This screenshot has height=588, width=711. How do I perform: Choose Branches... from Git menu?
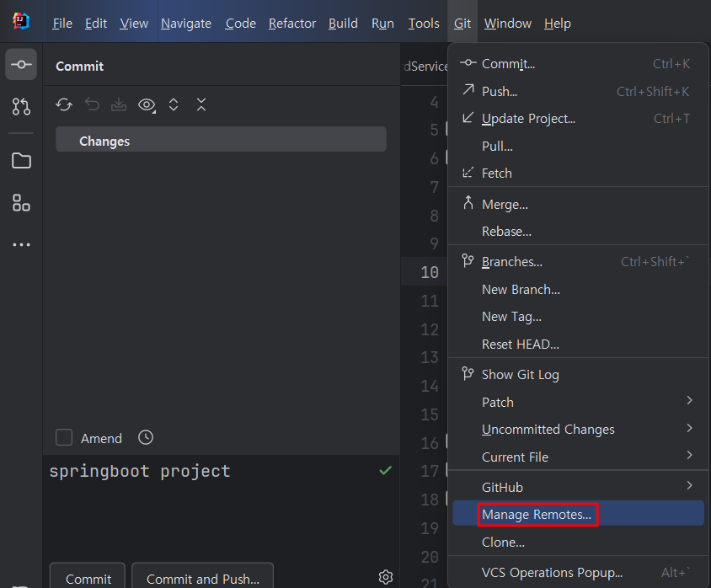click(578, 262)
